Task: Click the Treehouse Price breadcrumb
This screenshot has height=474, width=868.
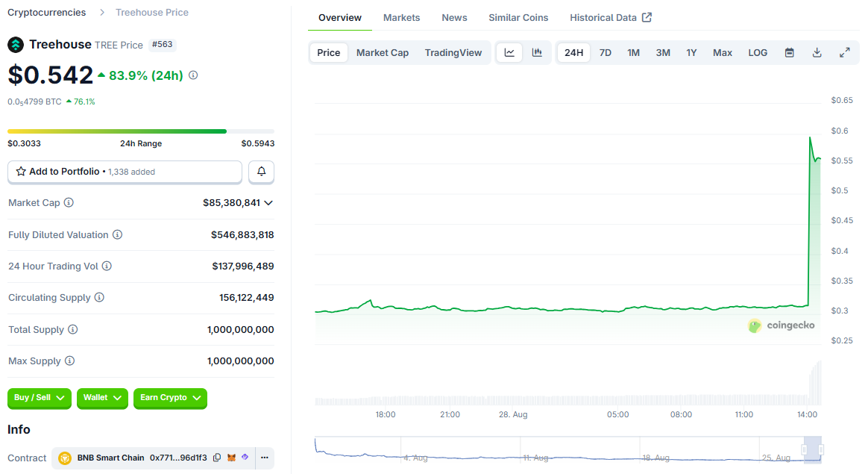Action: [x=151, y=12]
